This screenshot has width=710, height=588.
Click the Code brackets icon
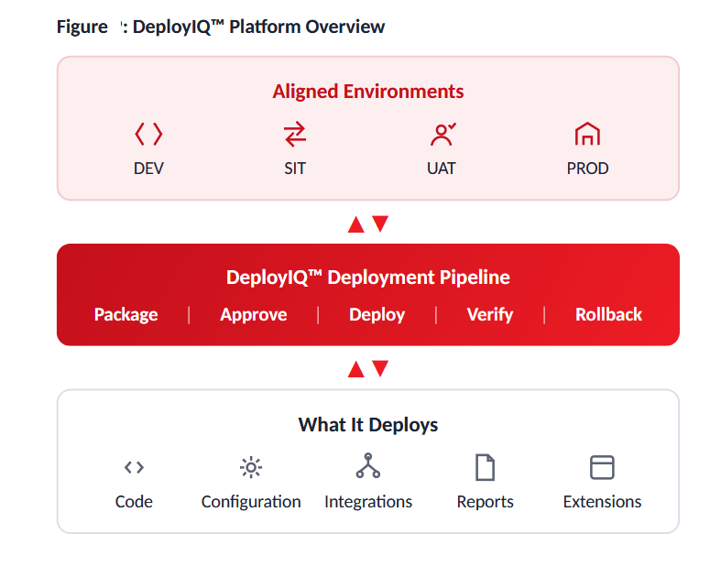[134, 467]
